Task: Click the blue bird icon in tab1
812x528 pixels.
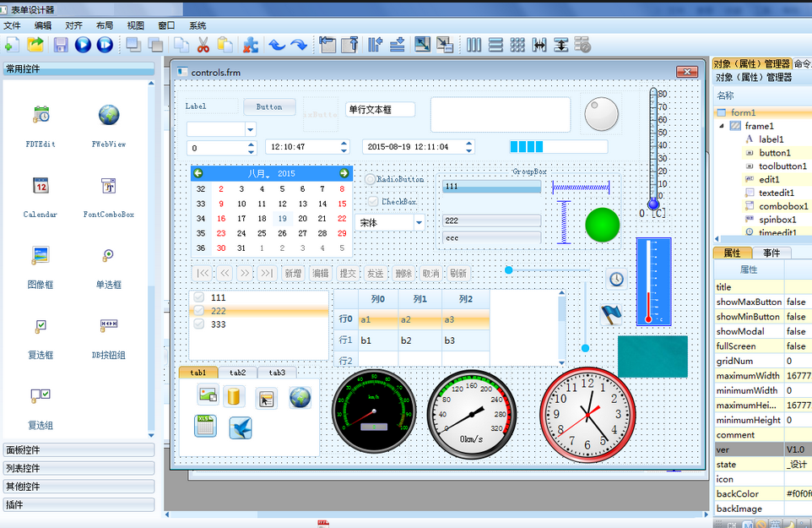Action: point(241,428)
